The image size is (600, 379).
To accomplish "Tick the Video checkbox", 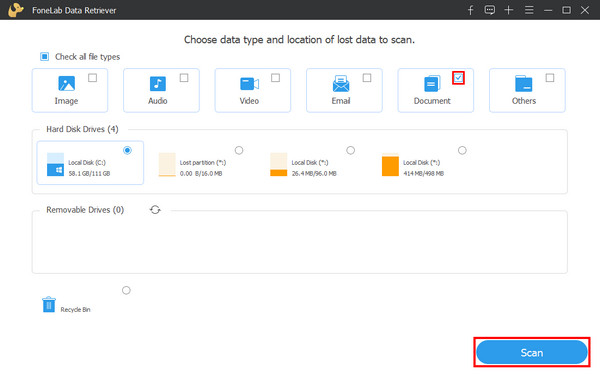I will pos(276,78).
